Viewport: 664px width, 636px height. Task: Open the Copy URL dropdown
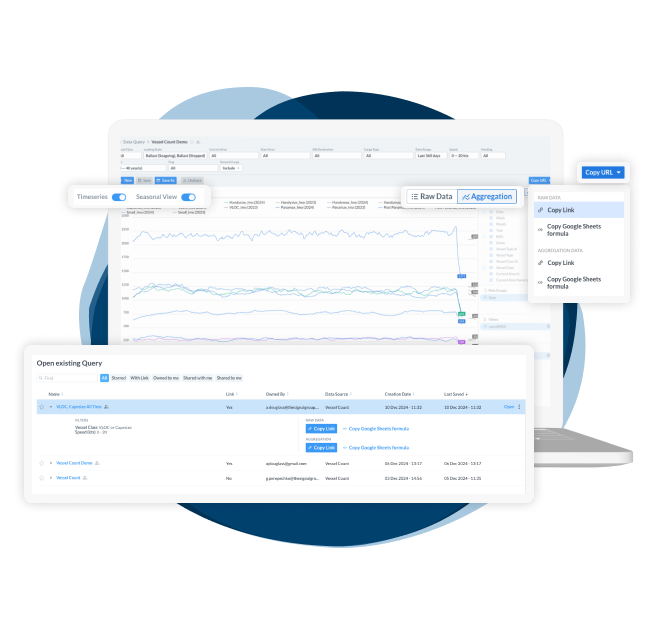(602, 172)
